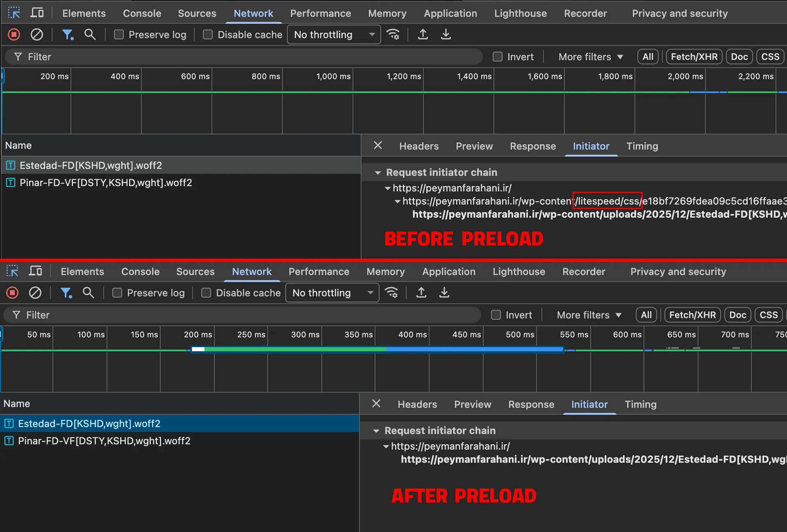Click the bottom export HAR download icon

[444, 293]
